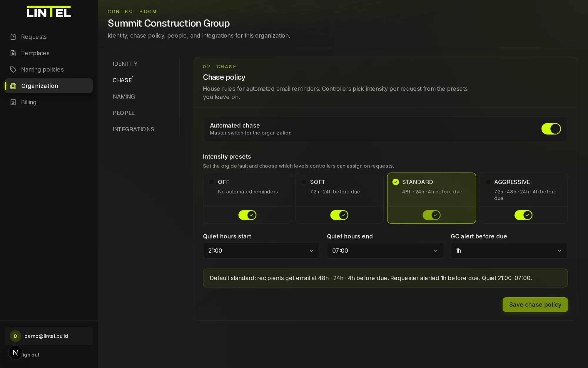Switch to the INTEGRATIONS section
This screenshot has width=588, height=368.
pos(133,129)
